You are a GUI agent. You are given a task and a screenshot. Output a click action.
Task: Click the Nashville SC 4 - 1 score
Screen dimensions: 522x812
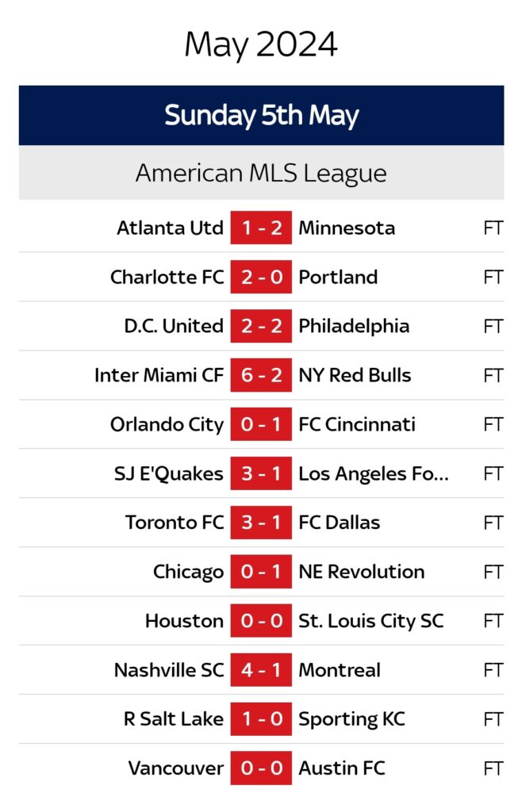261,671
